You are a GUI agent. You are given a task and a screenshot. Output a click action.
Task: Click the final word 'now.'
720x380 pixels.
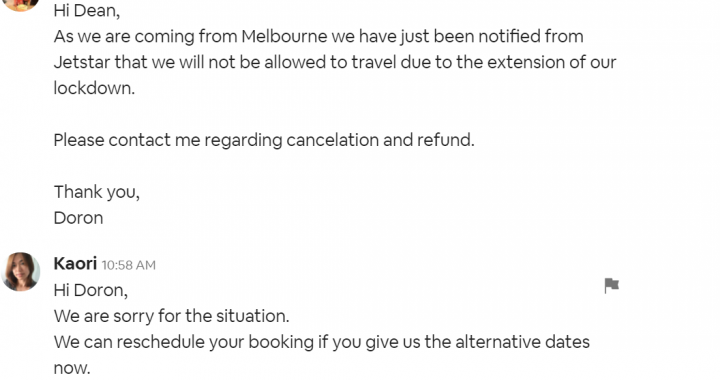[x=72, y=368]
